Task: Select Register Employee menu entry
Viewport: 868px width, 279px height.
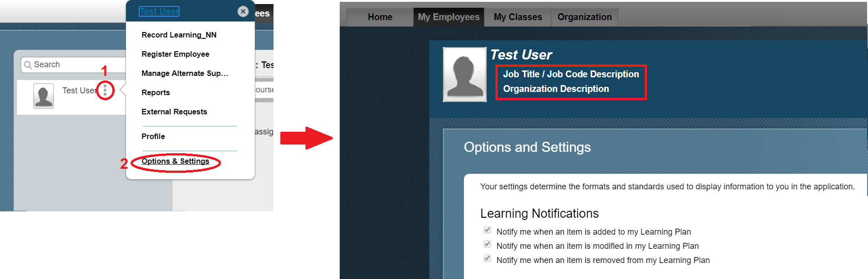Action: pyautogui.click(x=175, y=54)
